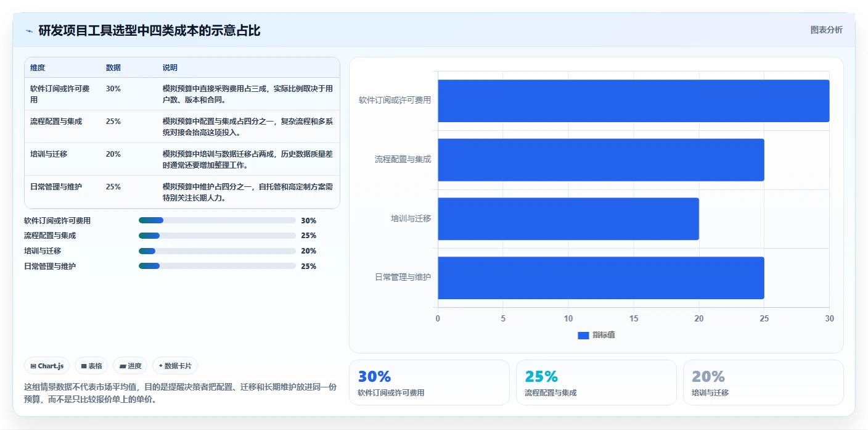
Task: Click the 软件订阅或许可费用 progress row label
Action: point(57,220)
